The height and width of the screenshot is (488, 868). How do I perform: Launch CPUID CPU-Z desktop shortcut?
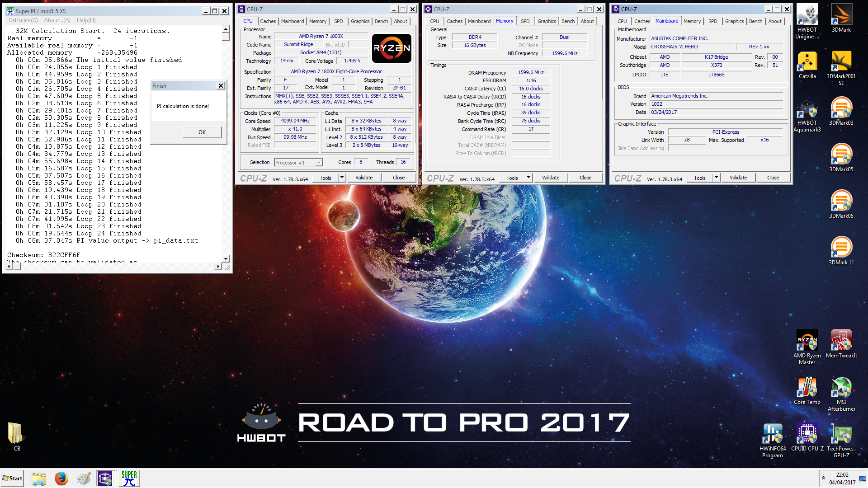coord(807,437)
